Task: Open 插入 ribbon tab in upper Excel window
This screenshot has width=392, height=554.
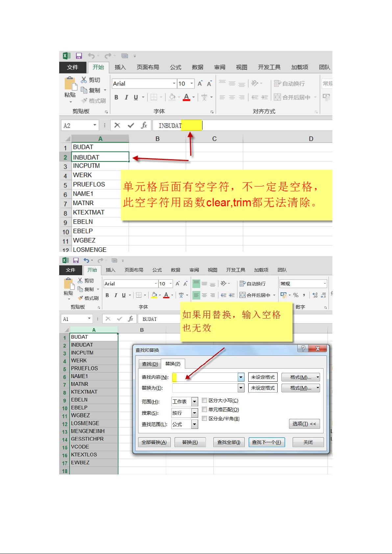Action: coord(120,67)
